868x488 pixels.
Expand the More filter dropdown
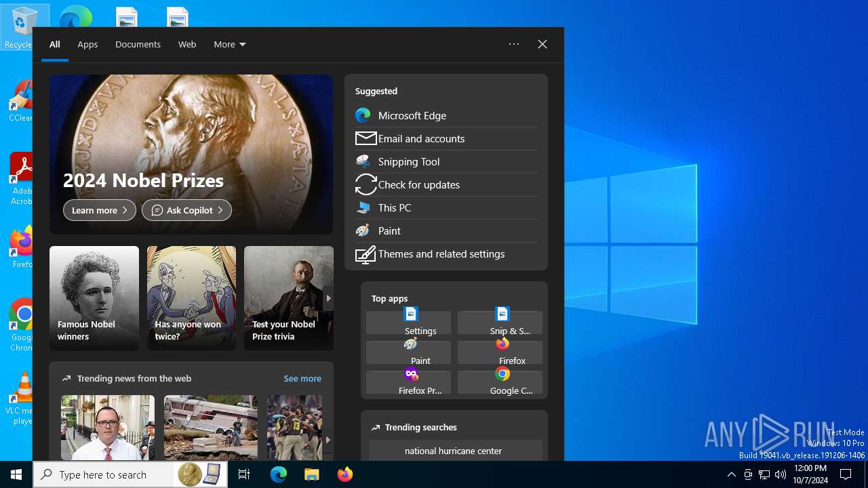click(230, 44)
